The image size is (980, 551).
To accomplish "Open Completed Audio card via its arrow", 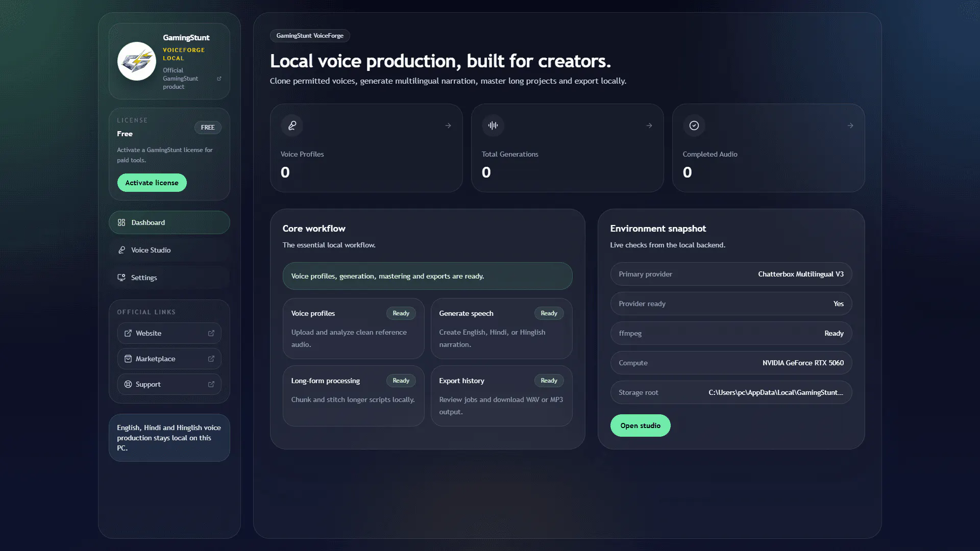I will [x=850, y=126].
